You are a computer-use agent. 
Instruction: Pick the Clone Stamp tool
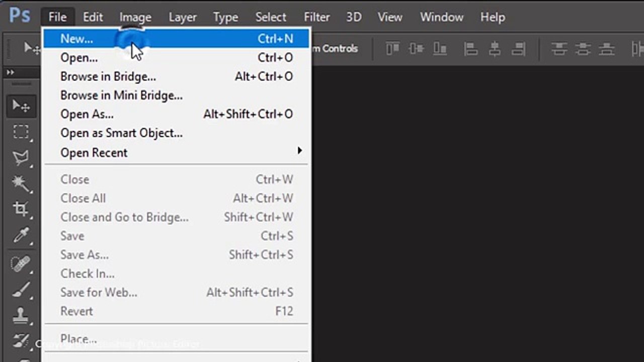21,316
